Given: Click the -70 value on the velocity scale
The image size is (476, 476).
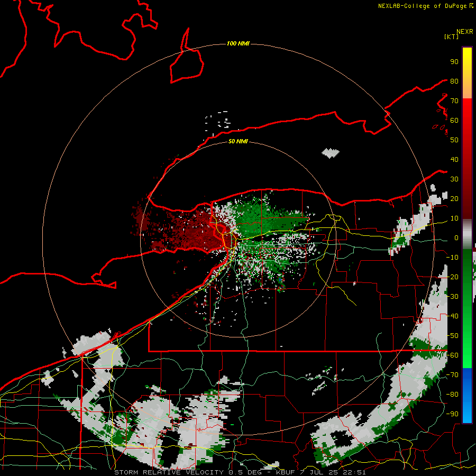Looking at the screenshot, I should tap(452, 374).
